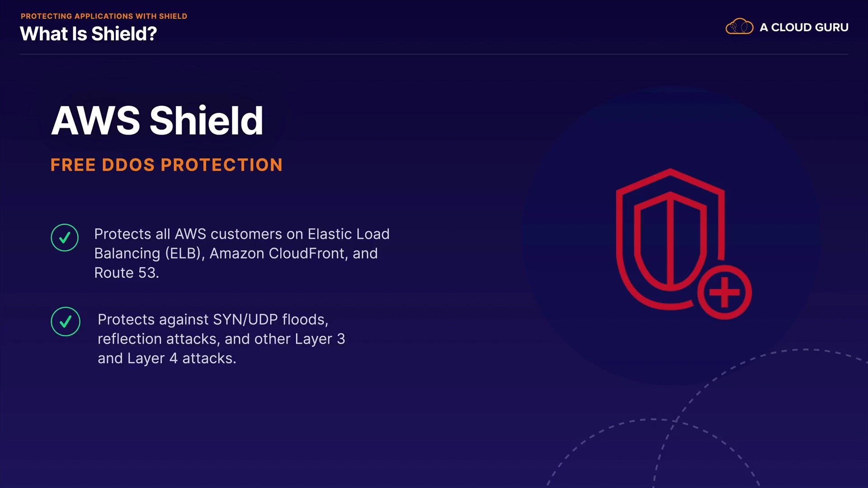This screenshot has height=488, width=868.
Task: Click the large "AWS Shield" heading
Action: tap(157, 121)
